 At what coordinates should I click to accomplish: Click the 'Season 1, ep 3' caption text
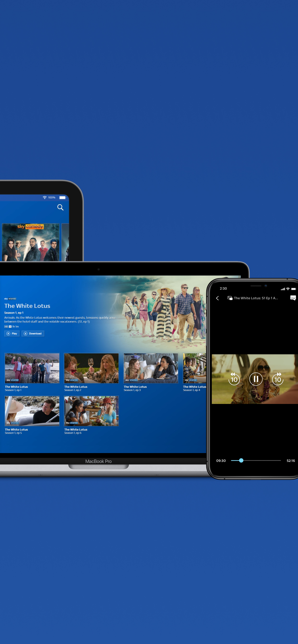[x=132, y=390]
